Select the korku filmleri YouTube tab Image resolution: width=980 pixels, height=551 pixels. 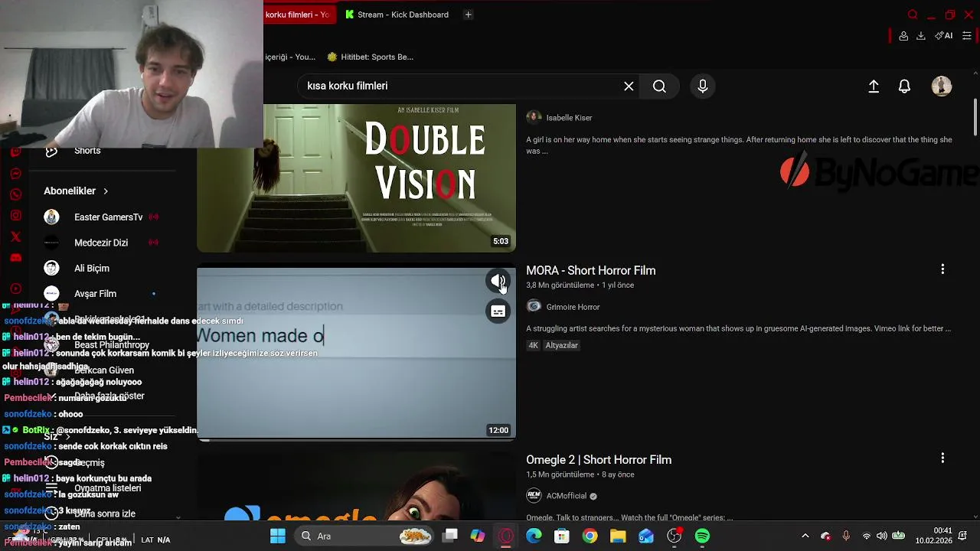click(297, 15)
